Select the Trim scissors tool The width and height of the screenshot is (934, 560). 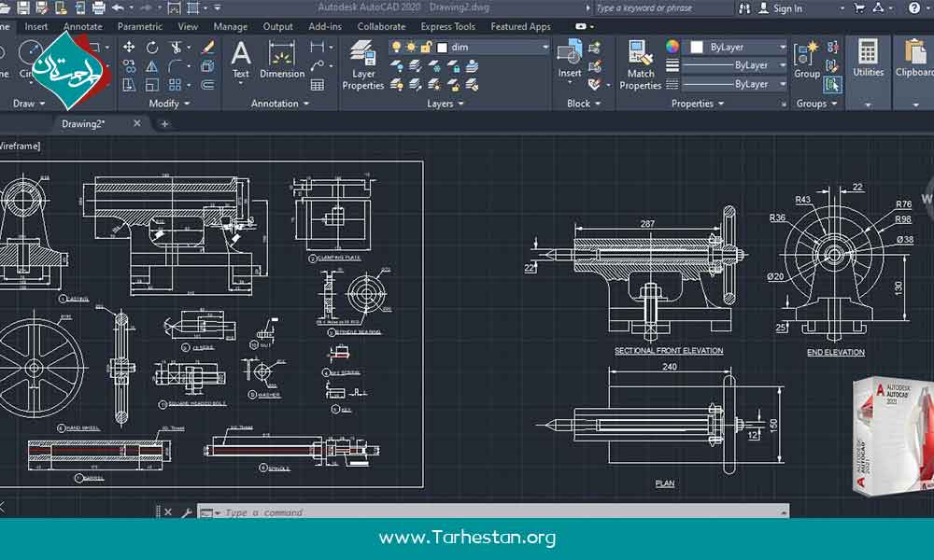point(177,47)
